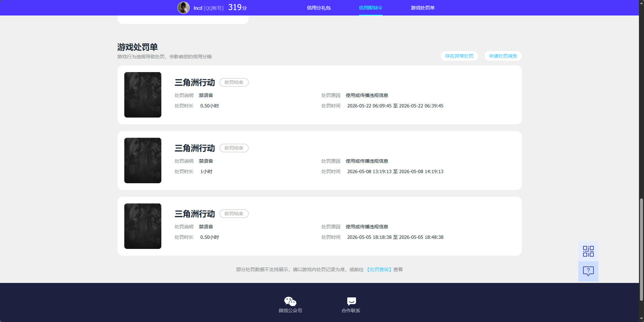
Task: Click the cooperation contact message icon
Action: [x=351, y=301]
